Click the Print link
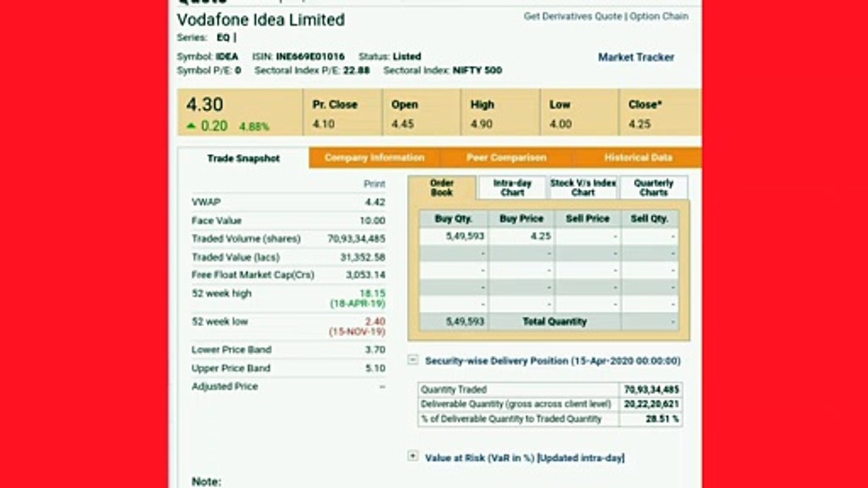 click(374, 184)
